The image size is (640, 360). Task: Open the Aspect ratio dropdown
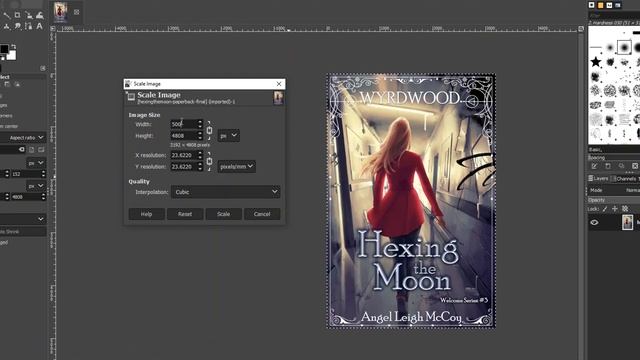click(23, 138)
